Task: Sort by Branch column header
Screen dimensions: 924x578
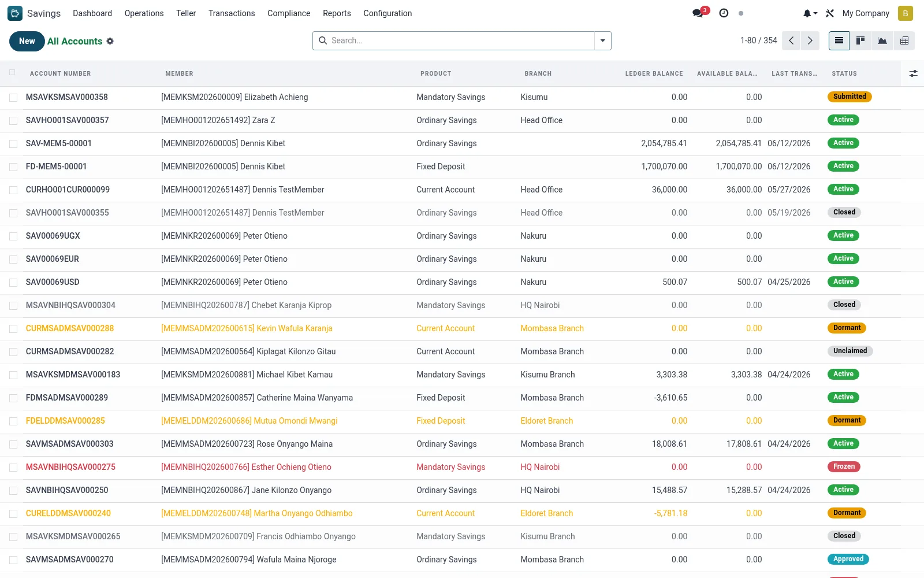Action: (x=538, y=73)
